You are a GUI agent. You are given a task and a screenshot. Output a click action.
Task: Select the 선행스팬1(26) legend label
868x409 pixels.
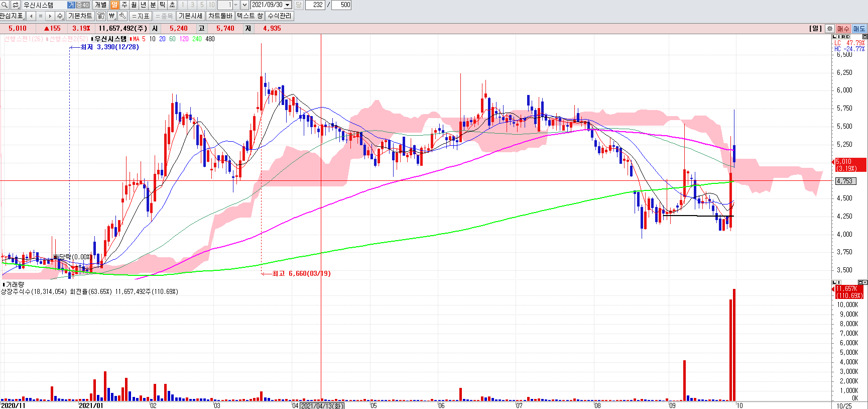[24, 39]
